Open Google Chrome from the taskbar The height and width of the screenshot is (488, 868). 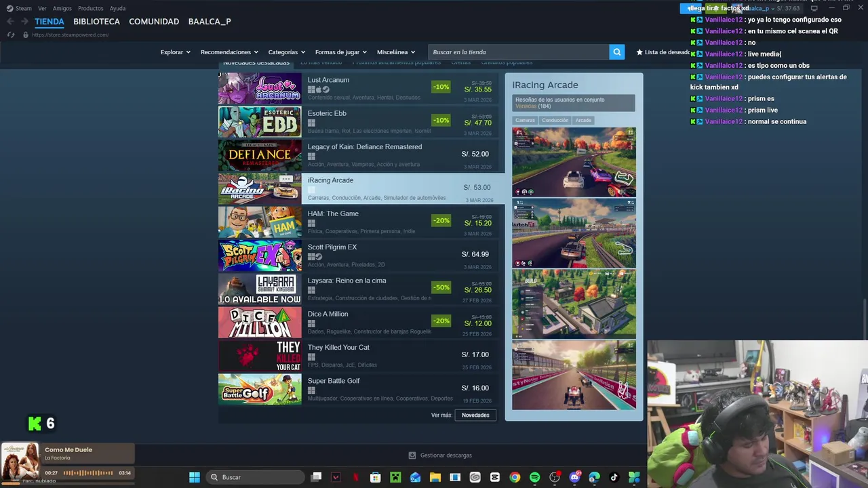coord(515,477)
